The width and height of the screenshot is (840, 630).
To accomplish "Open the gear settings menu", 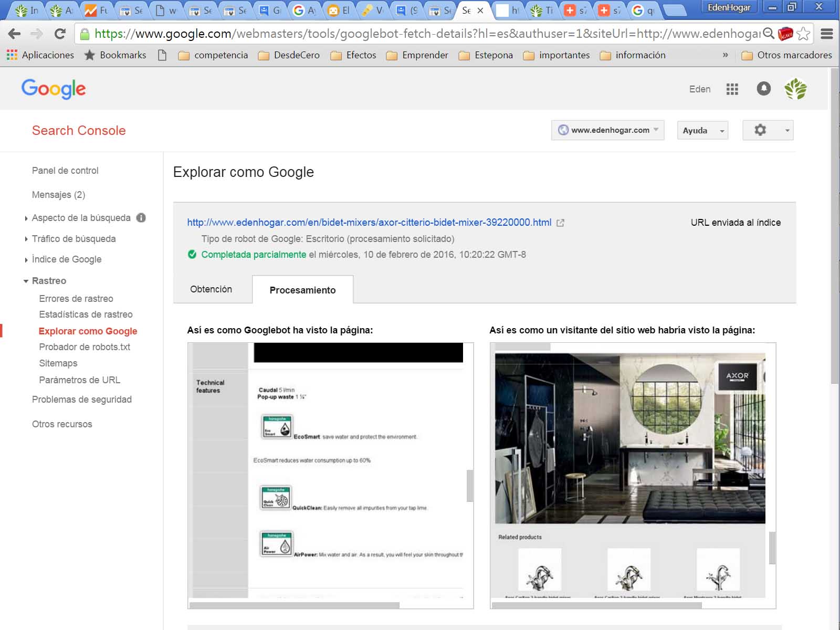I will [x=768, y=130].
